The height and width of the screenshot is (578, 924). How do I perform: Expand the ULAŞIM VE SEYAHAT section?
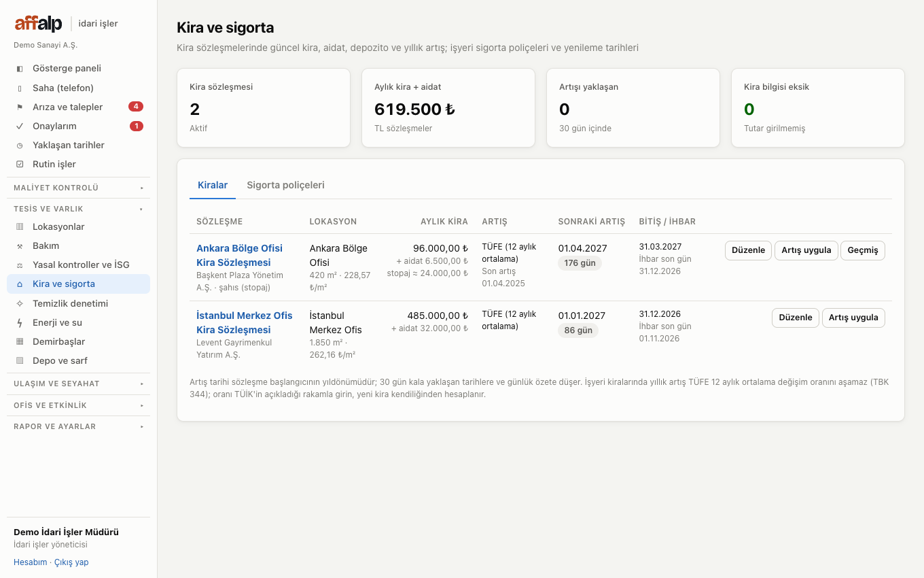click(x=78, y=384)
